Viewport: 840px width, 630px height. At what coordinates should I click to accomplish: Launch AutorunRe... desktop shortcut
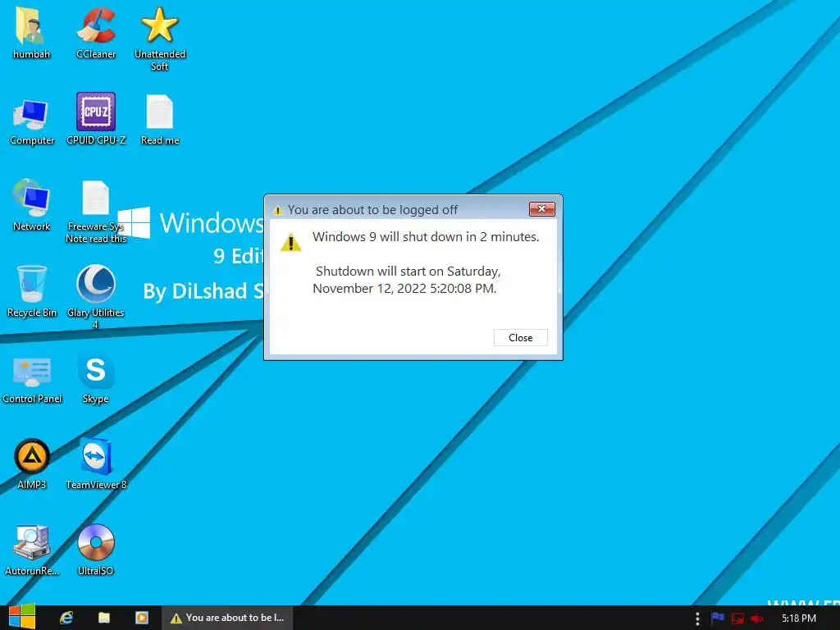click(32, 550)
